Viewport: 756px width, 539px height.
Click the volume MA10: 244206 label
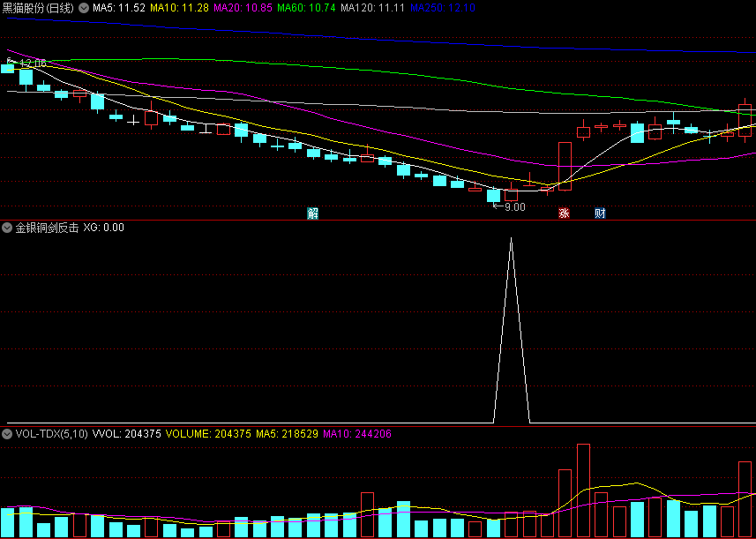pos(357,434)
